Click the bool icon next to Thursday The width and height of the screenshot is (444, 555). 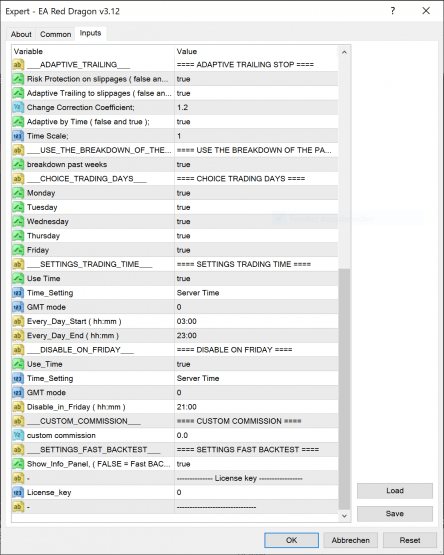[x=18, y=236]
